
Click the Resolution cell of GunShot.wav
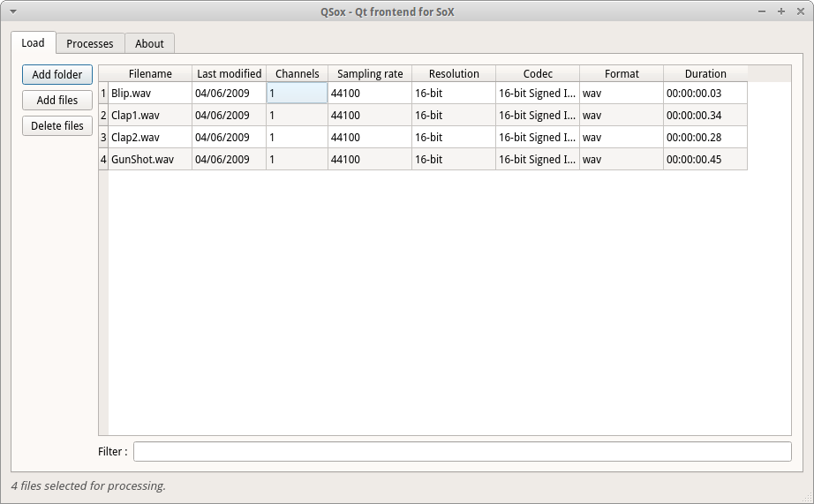coord(454,160)
